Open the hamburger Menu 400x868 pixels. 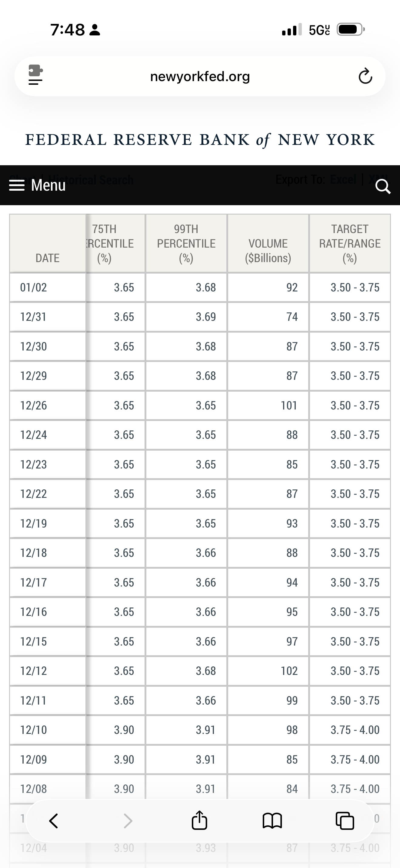click(x=37, y=185)
